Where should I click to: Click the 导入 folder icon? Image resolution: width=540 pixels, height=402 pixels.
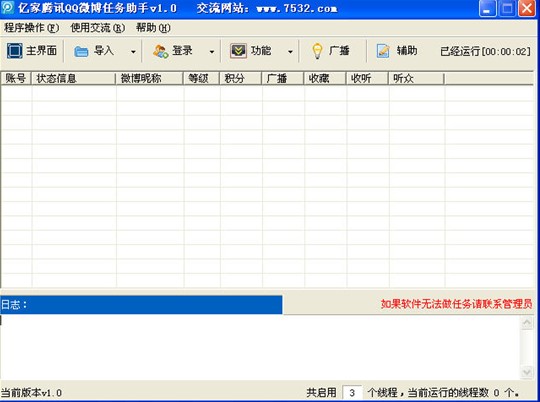coord(81,51)
